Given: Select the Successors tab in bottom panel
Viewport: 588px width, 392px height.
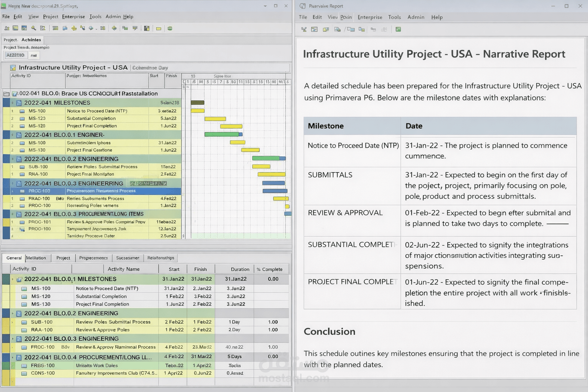Looking at the screenshot, I should [x=128, y=258].
